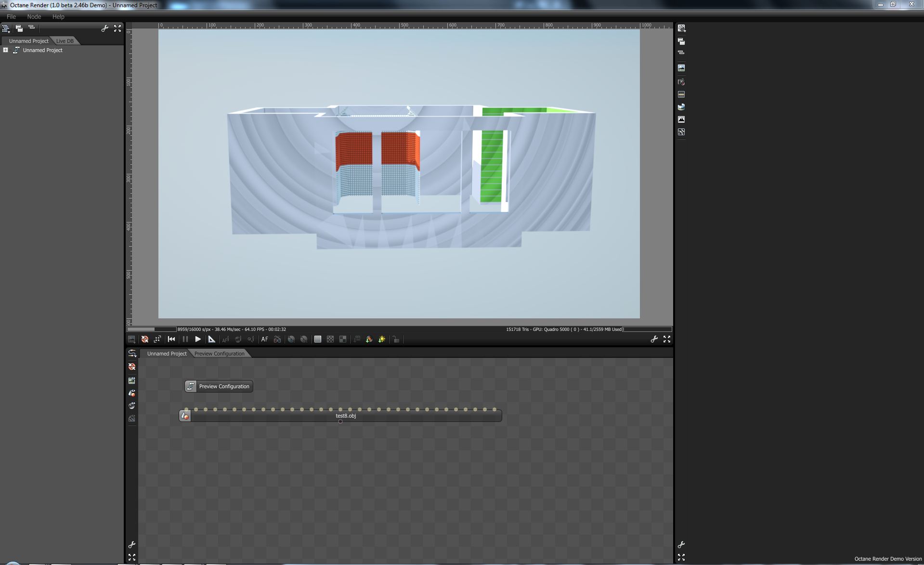924x565 pixels.
Task: Click the test8.obj node mesh icon
Action: point(185,416)
